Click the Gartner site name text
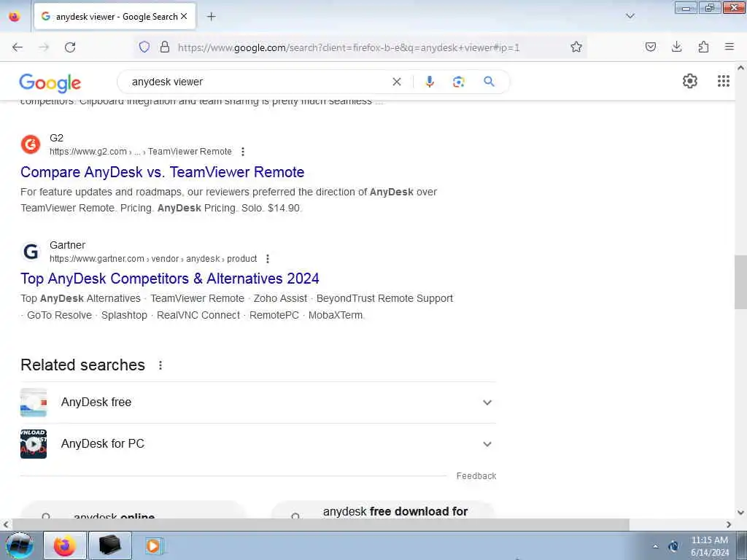This screenshot has width=747, height=560. pos(67,245)
